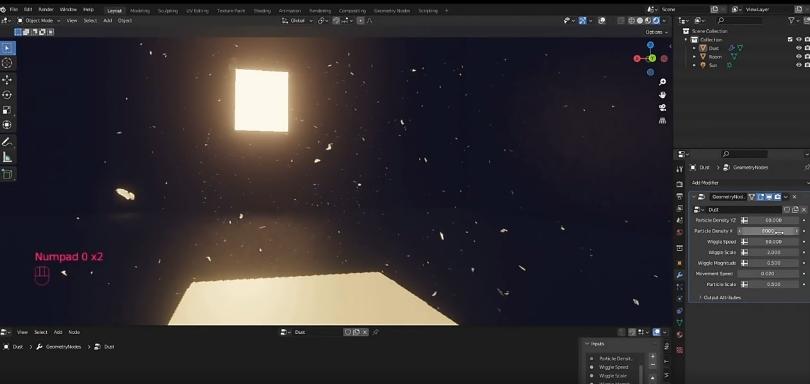Select the Measure tool
Viewport: 810px width, 384px height.
7,157
